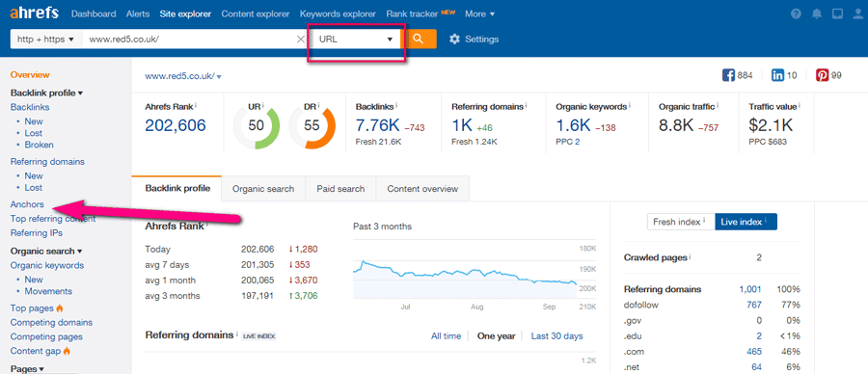Select the One year time range
Screen dimensions: 868x374
click(x=496, y=335)
